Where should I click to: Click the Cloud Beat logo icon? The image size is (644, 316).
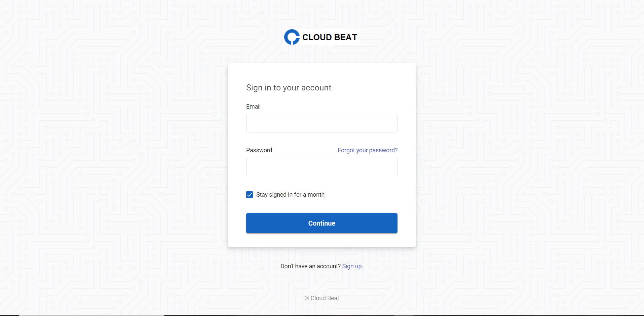tap(292, 37)
